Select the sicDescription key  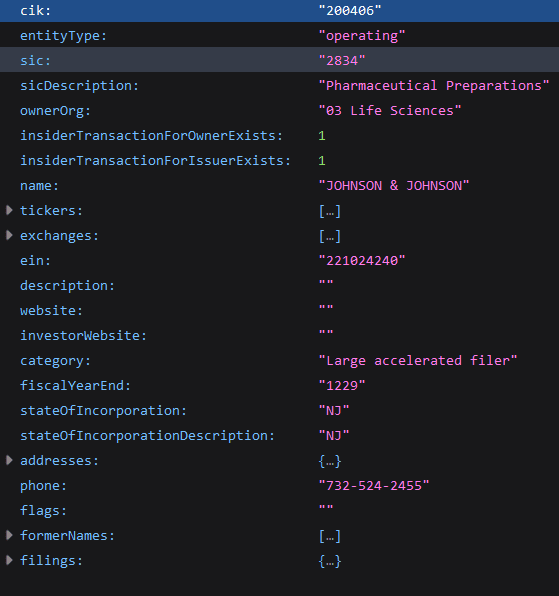coord(79,86)
